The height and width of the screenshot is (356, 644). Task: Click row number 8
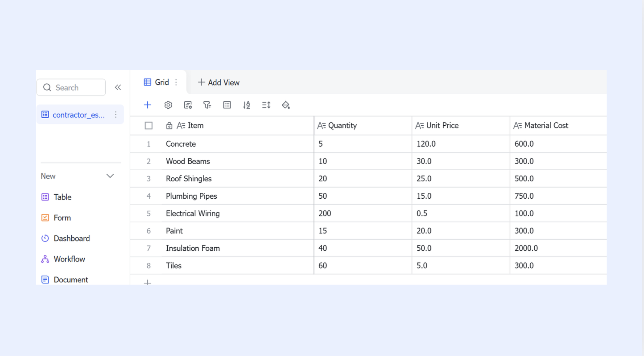[148, 266]
